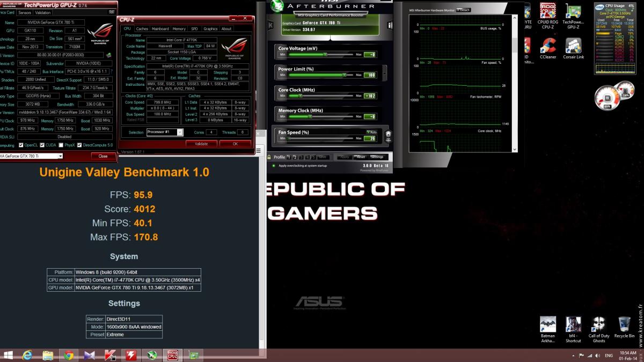Switch to CPU-Z taskbar icon
The width and height of the screenshot is (644, 362).
(173, 355)
